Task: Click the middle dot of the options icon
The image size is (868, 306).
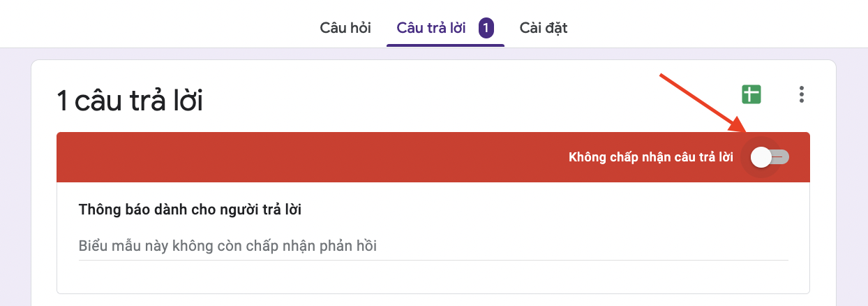Action: coord(802,94)
